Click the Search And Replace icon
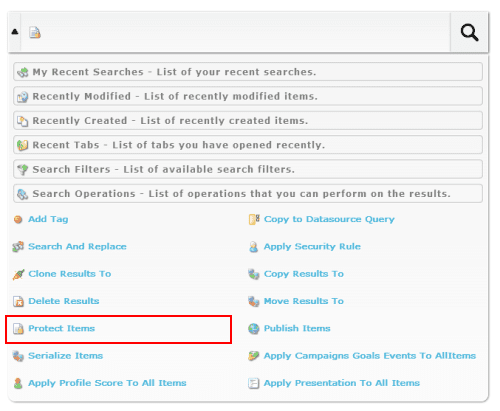 click(x=18, y=247)
